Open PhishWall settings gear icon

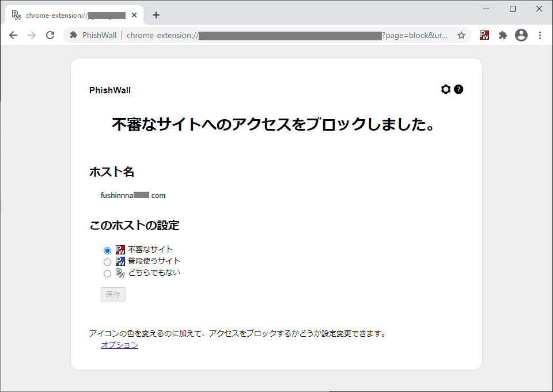tap(445, 89)
